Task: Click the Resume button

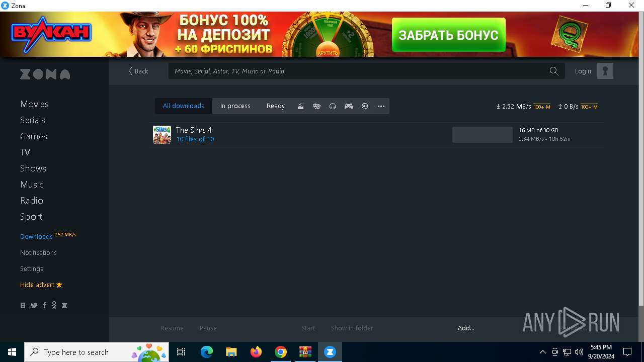Action: [x=172, y=328]
